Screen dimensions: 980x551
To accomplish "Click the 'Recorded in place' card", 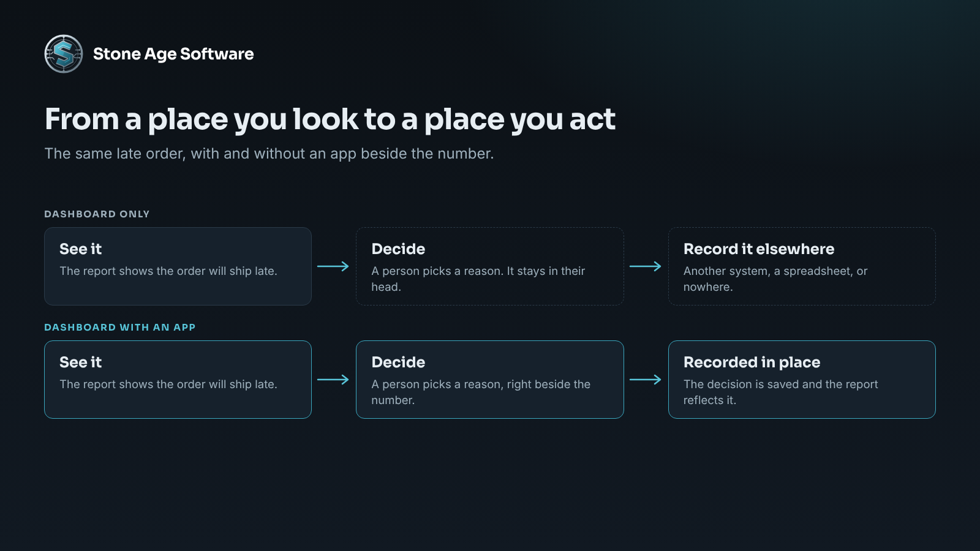I will (802, 380).
